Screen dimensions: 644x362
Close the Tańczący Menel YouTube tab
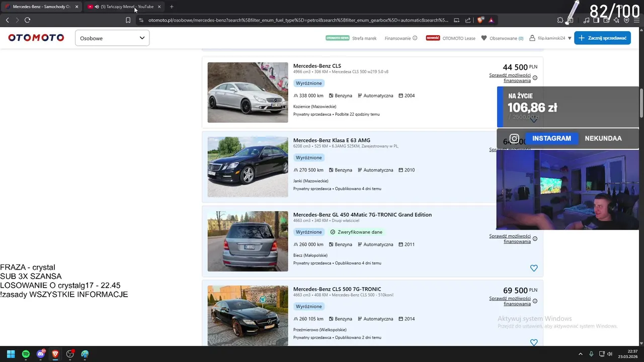[159, 7]
